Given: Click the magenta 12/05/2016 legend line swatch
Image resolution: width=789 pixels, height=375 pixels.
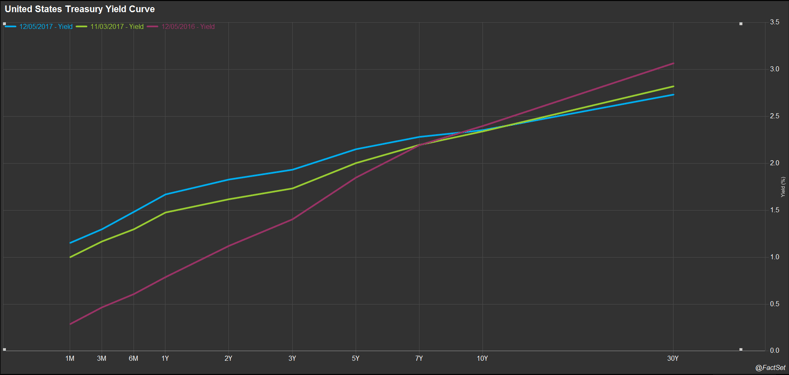Looking at the screenshot, I should coord(153,26).
